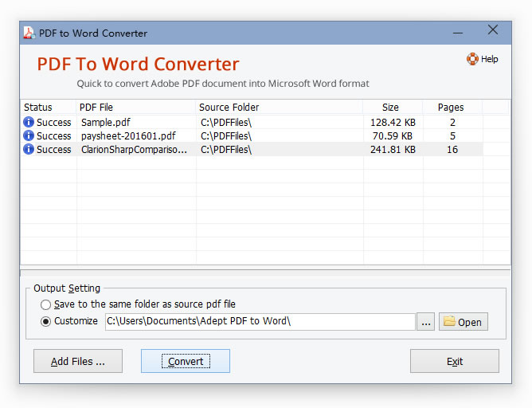
Task: Sort list by Size column header
Action: (x=390, y=107)
